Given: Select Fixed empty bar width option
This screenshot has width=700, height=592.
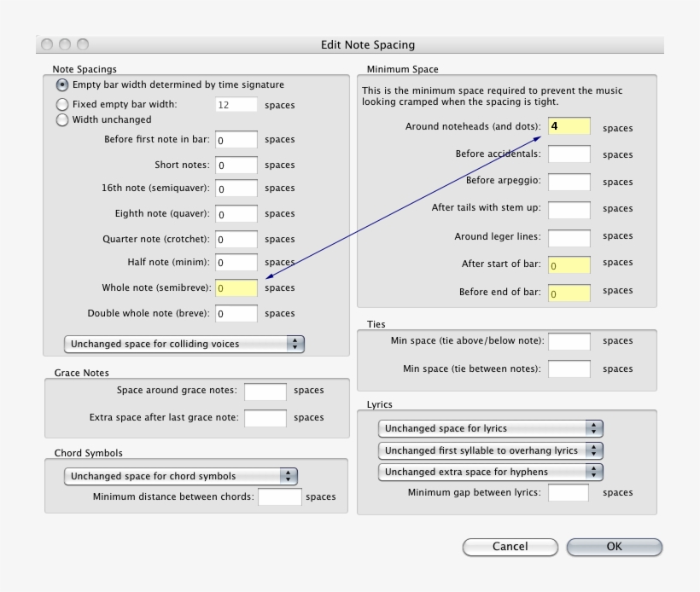Looking at the screenshot, I should click(62, 105).
